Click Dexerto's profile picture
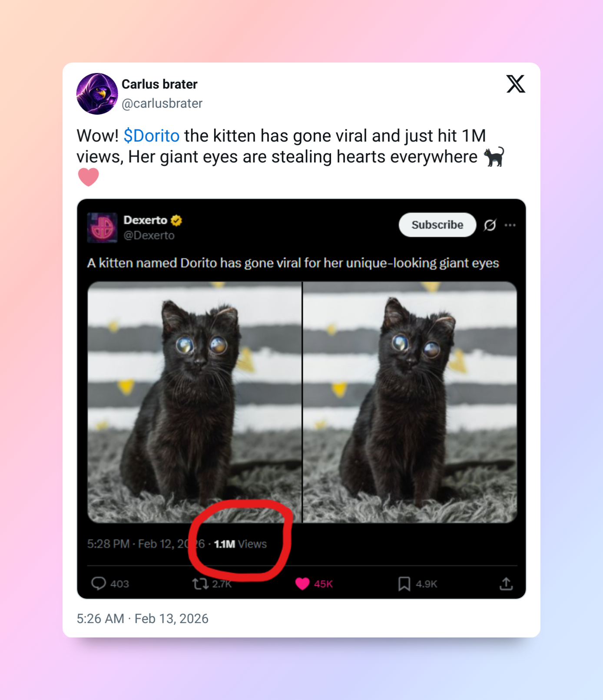Viewport: 603px width, 700px height. point(102,228)
